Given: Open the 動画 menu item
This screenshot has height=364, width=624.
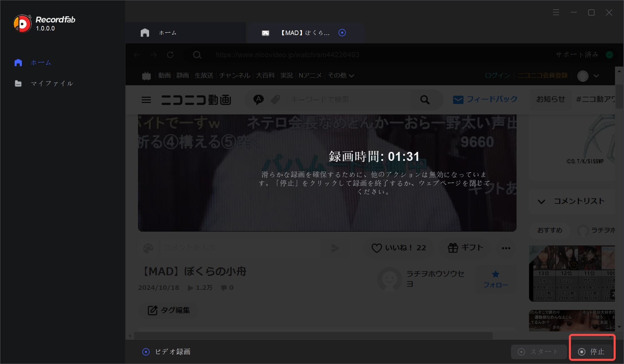Looking at the screenshot, I should pyautogui.click(x=164, y=76).
